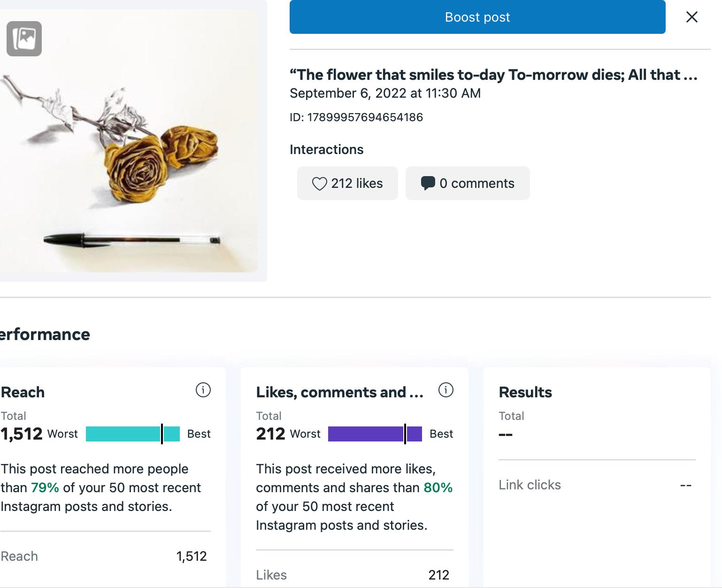Open the Likes, comments info icon
The height and width of the screenshot is (588, 722).
click(x=445, y=390)
